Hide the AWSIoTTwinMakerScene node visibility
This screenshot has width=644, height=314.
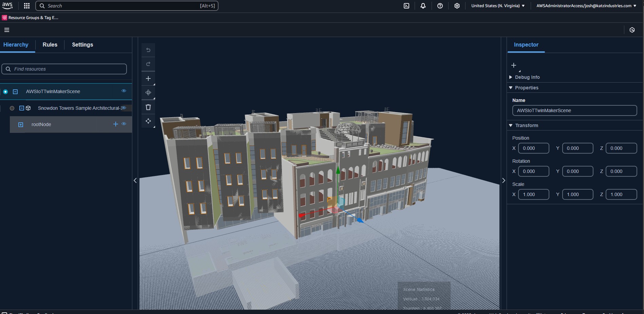[x=124, y=91]
